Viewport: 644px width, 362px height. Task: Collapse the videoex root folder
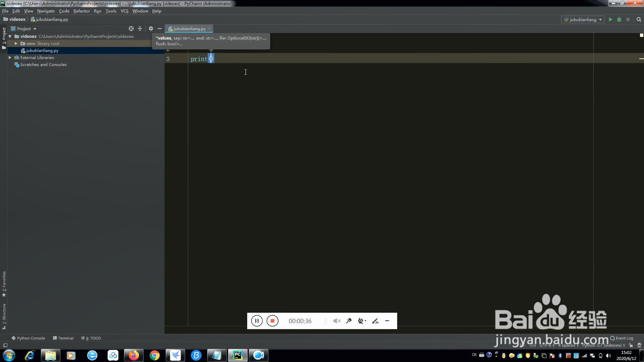pyautogui.click(x=10, y=36)
